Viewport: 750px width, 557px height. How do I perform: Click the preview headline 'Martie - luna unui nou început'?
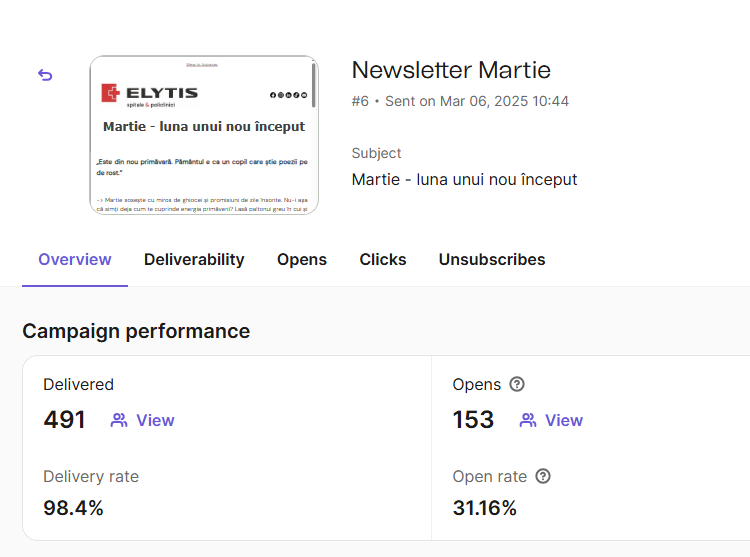click(204, 127)
